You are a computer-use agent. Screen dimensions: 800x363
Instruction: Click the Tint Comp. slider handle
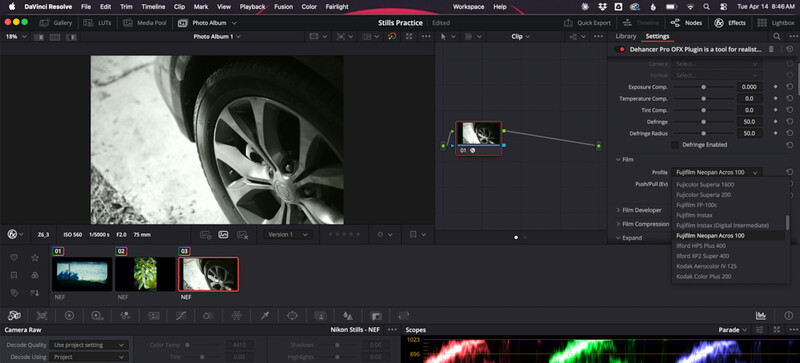coord(704,110)
